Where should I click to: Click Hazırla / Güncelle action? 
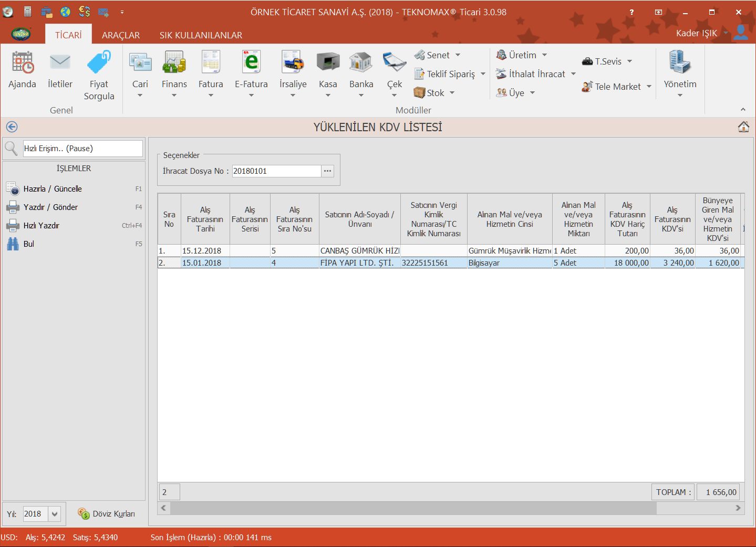pyautogui.click(x=53, y=189)
